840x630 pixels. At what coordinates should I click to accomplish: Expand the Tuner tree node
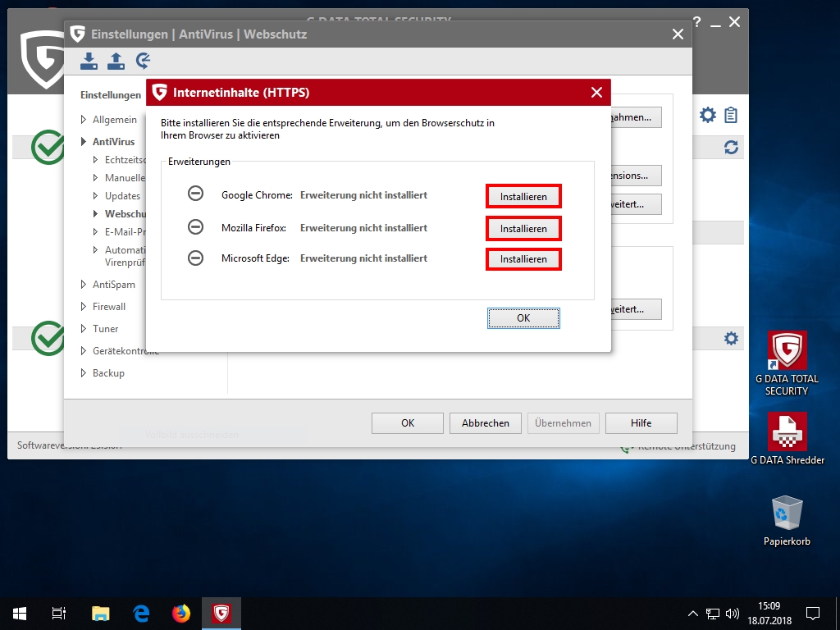[x=84, y=328]
